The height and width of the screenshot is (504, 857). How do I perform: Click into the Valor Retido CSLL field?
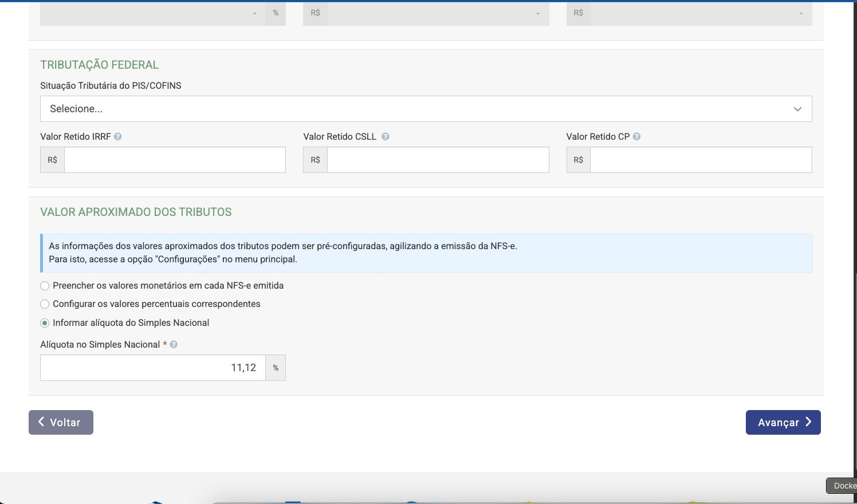click(x=438, y=160)
